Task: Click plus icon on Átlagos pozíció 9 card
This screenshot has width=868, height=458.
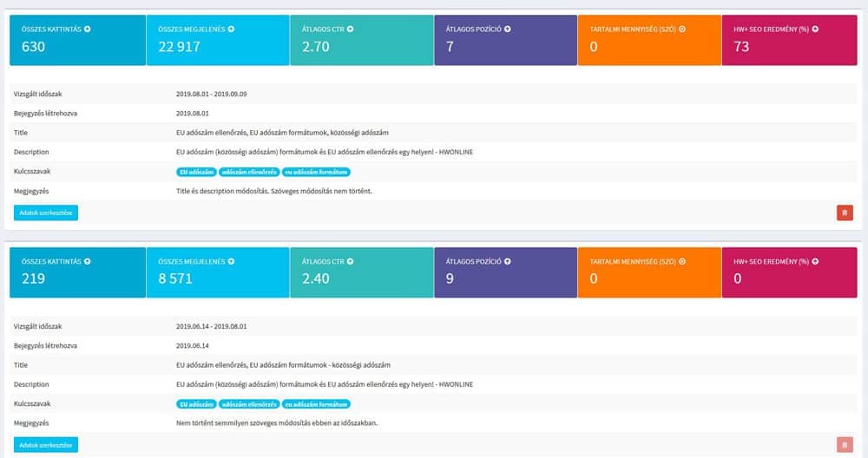Action: [x=508, y=262]
